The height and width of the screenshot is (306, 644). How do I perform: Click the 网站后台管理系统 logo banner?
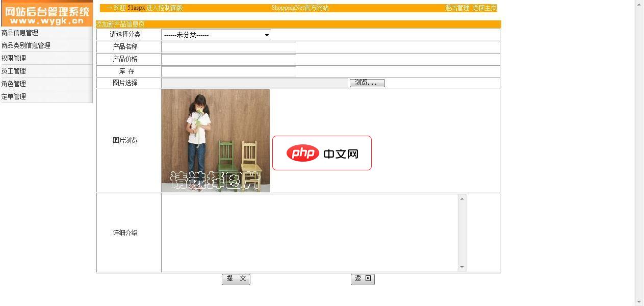pos(46,14)
